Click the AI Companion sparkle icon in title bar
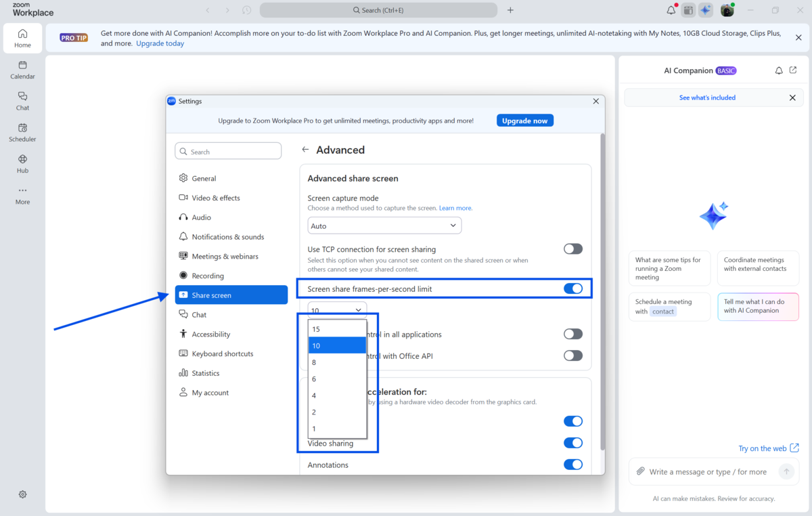Image resolution: width=812 pixels, height=516 pixels. pyautogui.click(x=706, y=10)
